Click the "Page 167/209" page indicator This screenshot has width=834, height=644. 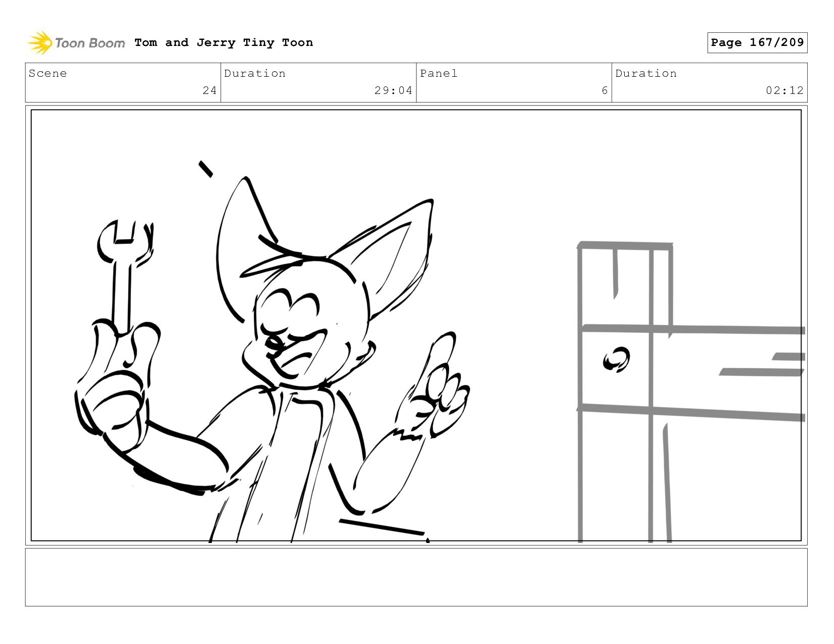point(757,42)
